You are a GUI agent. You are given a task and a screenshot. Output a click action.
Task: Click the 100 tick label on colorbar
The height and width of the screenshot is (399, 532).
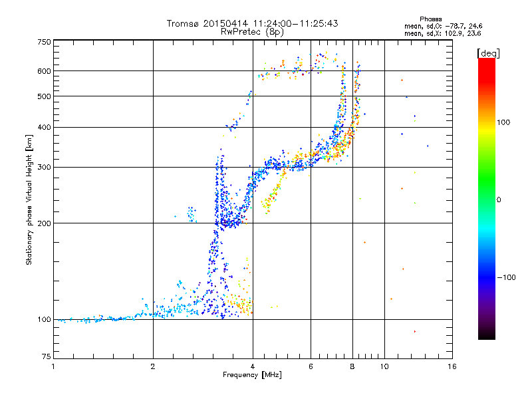pyautogui.click(x=505, y=122)
